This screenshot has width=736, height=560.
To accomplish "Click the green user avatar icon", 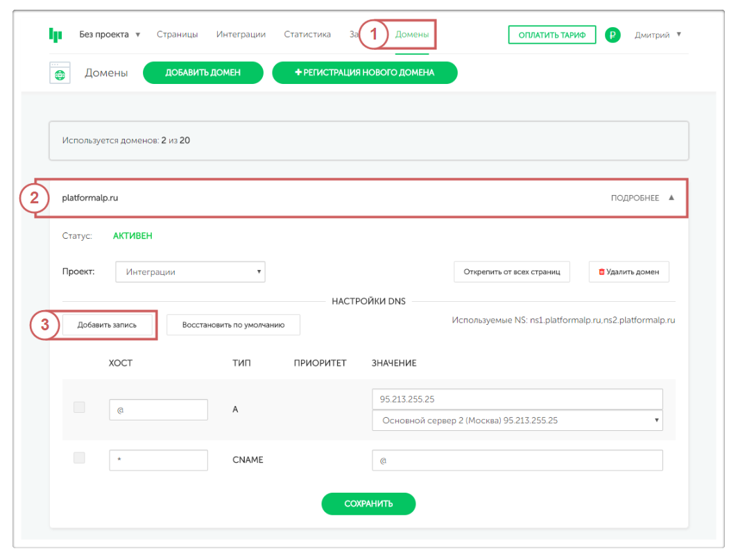I will click(x=612, y=35).
